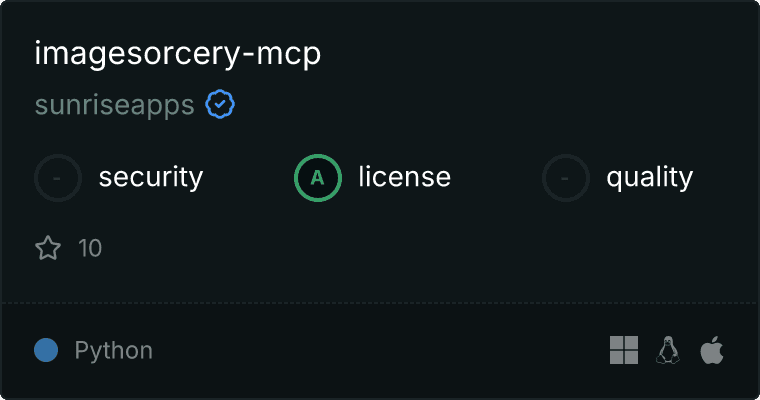
Task: Star the repository with star icon
Action: coord(48,248)
